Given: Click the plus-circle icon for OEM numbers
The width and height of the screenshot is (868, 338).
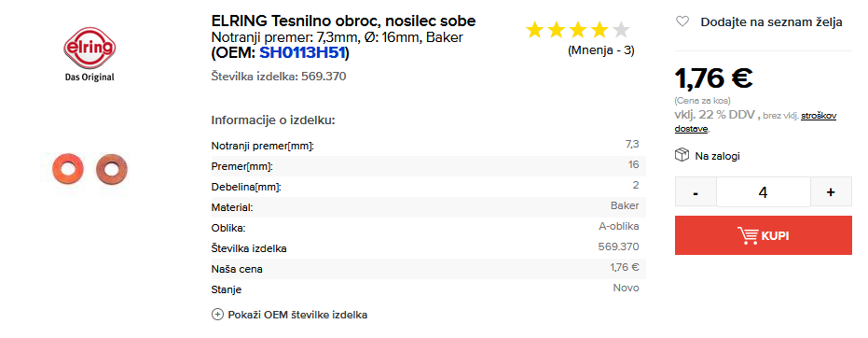Looking at the screenshot, I should click(217, 315).
